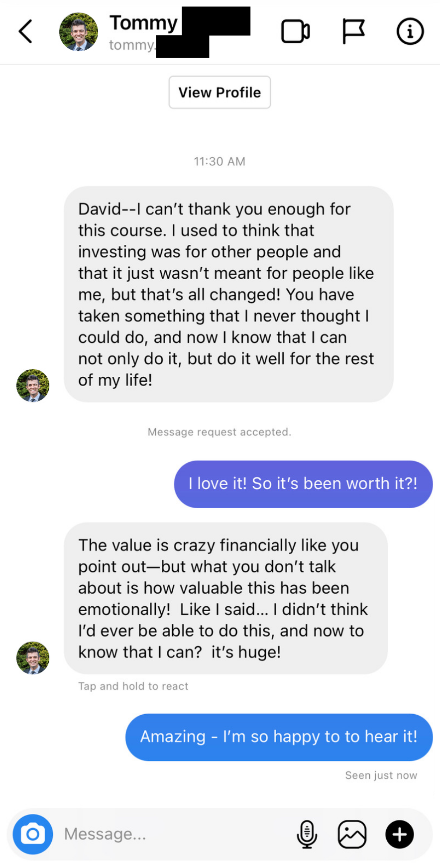Image resolution: width=440 pixels, height=868 pixels.
Task: Tap avatar beside the first received message
Action: [x=33, y=386]
